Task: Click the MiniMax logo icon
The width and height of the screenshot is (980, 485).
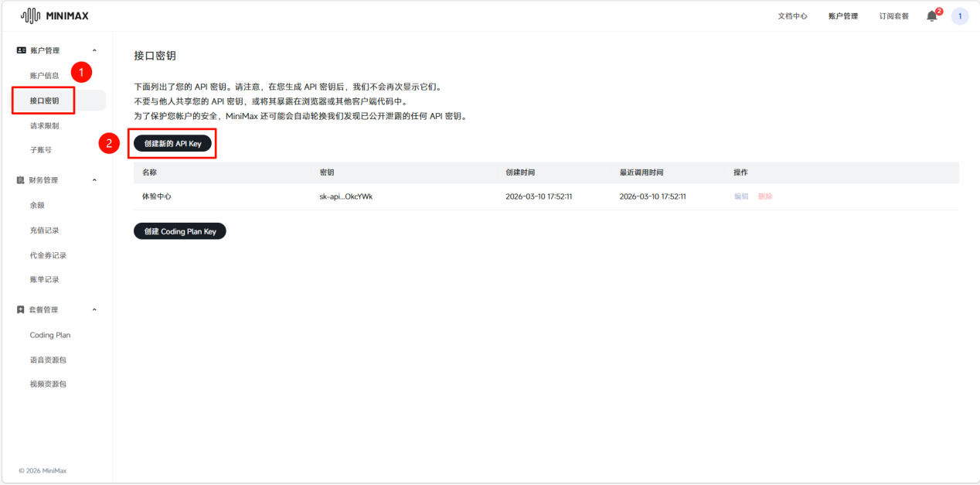Action: pyautogui.click(x=29, y=15)
